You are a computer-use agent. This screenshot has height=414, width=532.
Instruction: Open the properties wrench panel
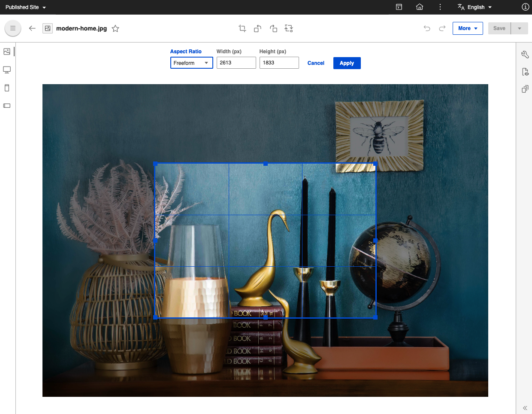525,55
